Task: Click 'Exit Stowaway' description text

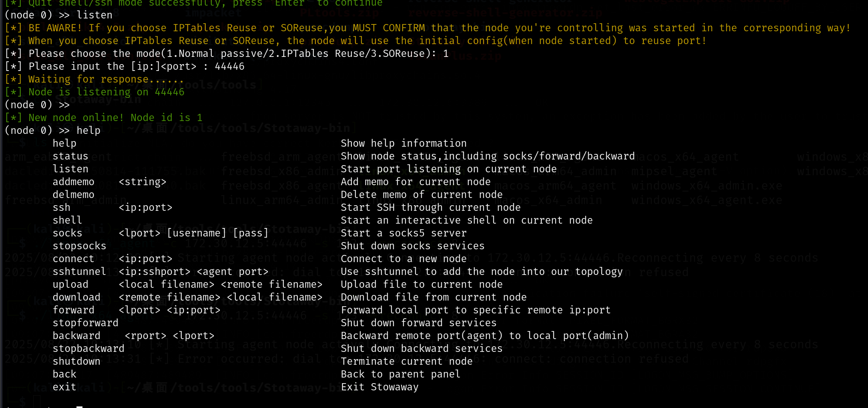Action: click(380, 387)
